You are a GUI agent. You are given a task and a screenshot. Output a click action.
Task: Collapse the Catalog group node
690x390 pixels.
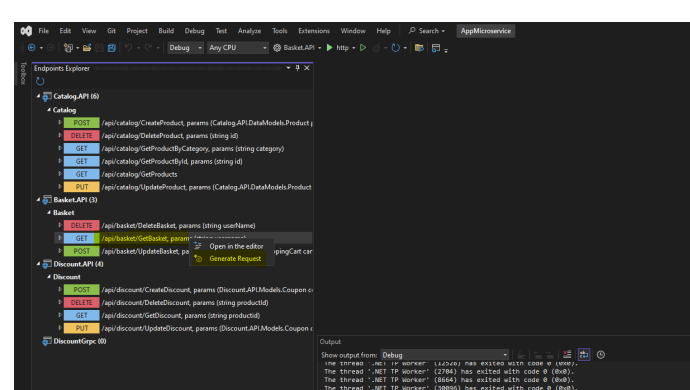[x=49, y=110]
